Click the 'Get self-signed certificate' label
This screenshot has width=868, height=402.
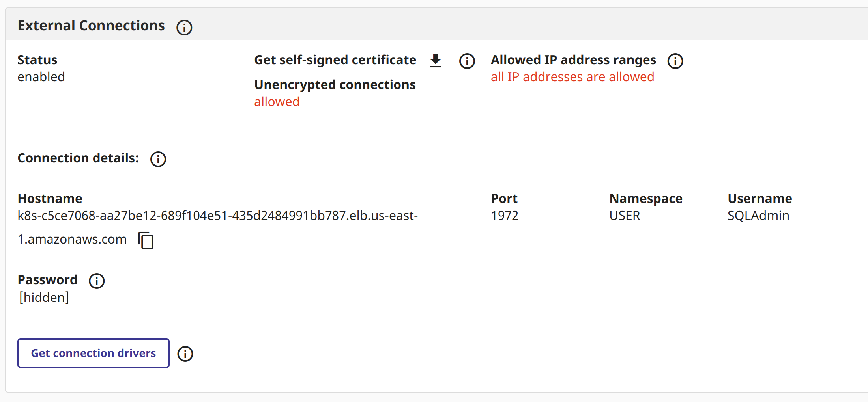tap(335, 60)
